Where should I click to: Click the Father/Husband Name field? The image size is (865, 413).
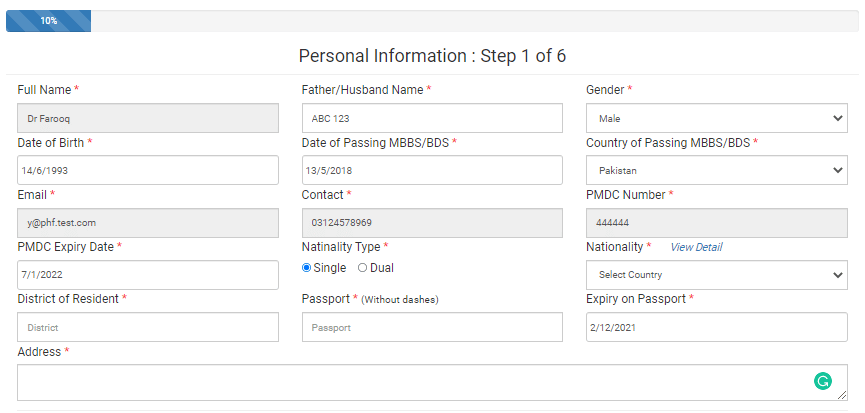click(x=432, y=118)
